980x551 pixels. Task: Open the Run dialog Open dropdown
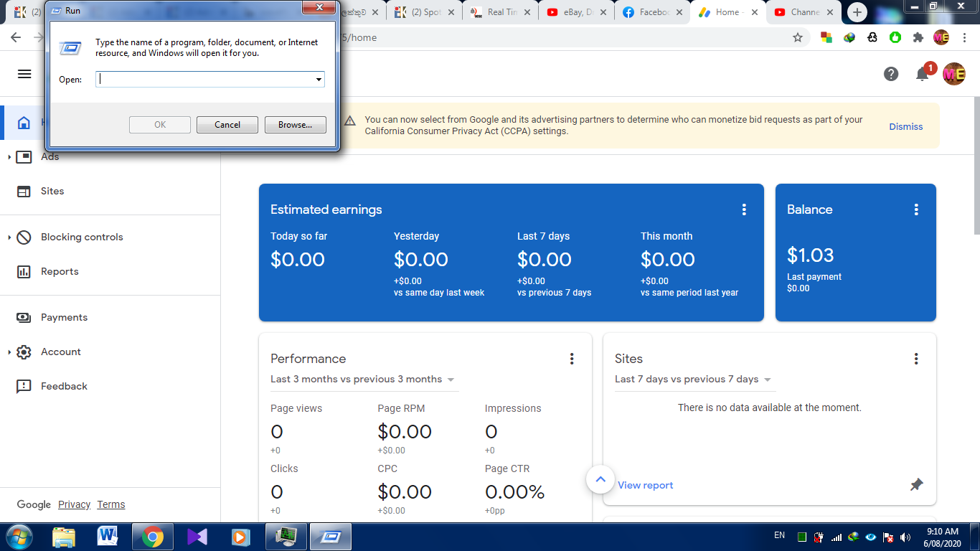319,80
